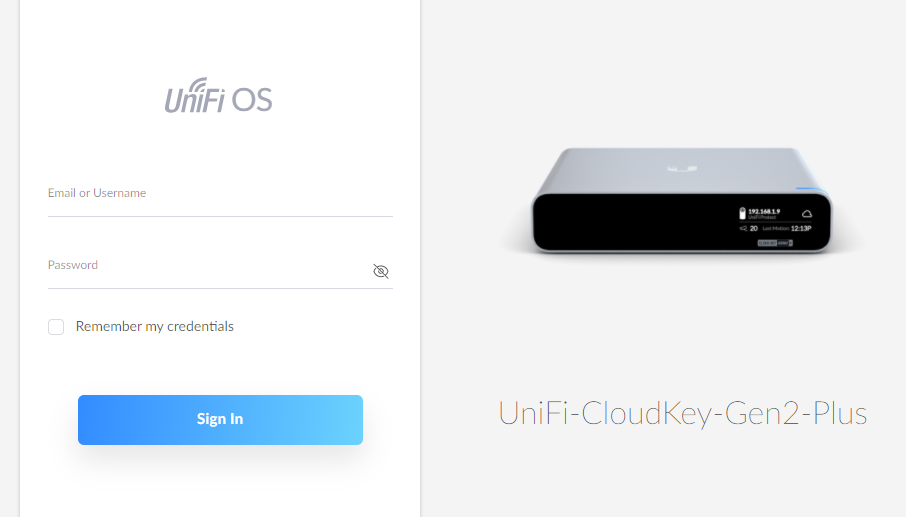Click the camera count number 20
This screenshot has width=906, height=517.
pos(753,228)
